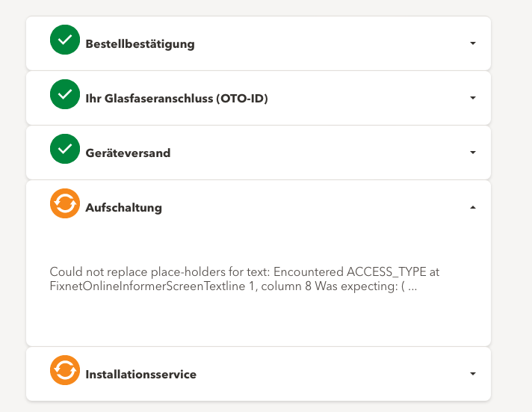
Task: Click the Installationsservice title text
Action: pyautogui.click(x=140, y=374)
